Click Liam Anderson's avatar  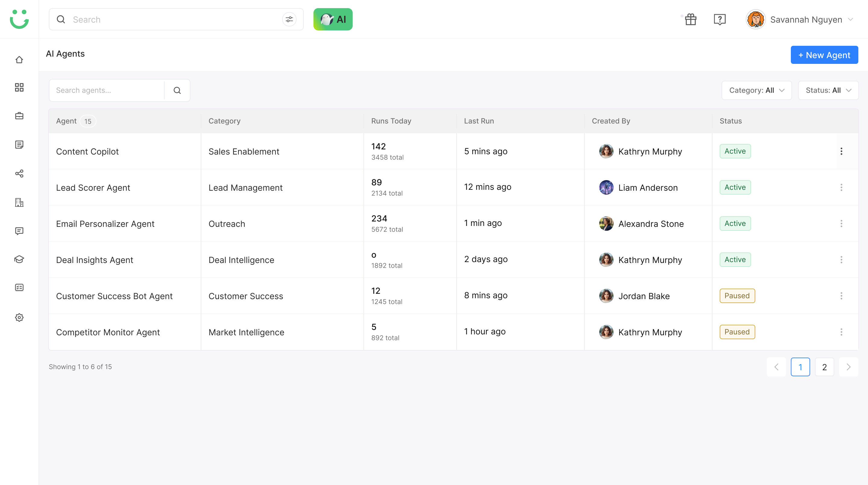[606, 187]
